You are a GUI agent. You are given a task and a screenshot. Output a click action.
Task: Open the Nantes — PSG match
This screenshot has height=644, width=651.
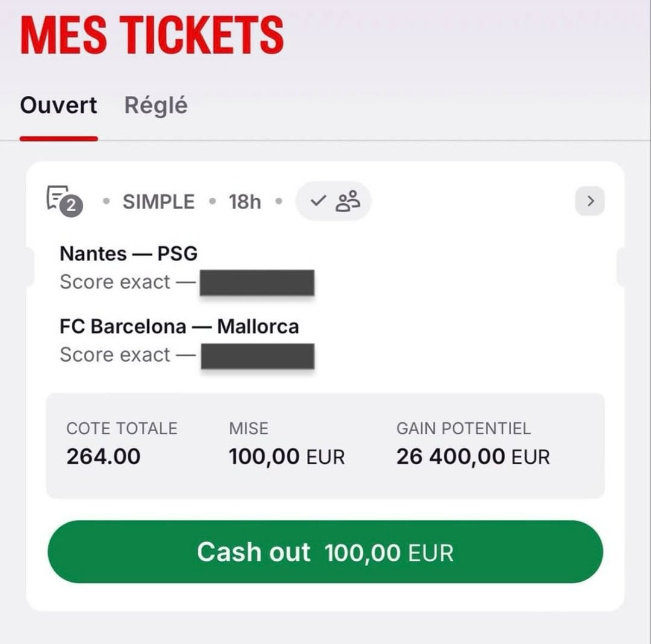pyautogui.click(x=129, y=253)
